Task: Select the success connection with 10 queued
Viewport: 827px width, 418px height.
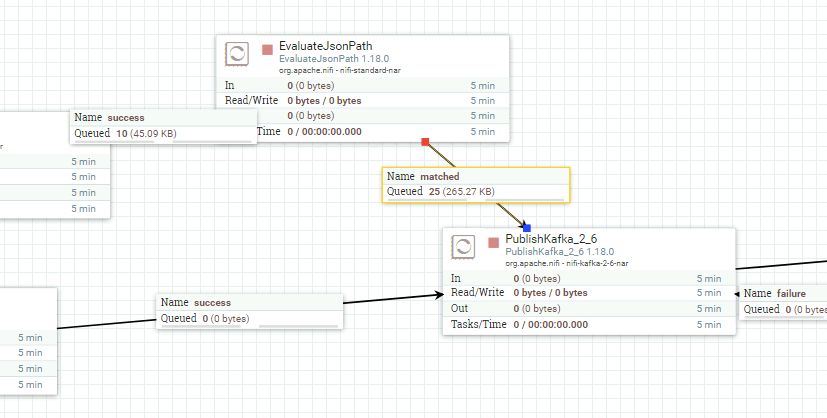Action: 164,127
